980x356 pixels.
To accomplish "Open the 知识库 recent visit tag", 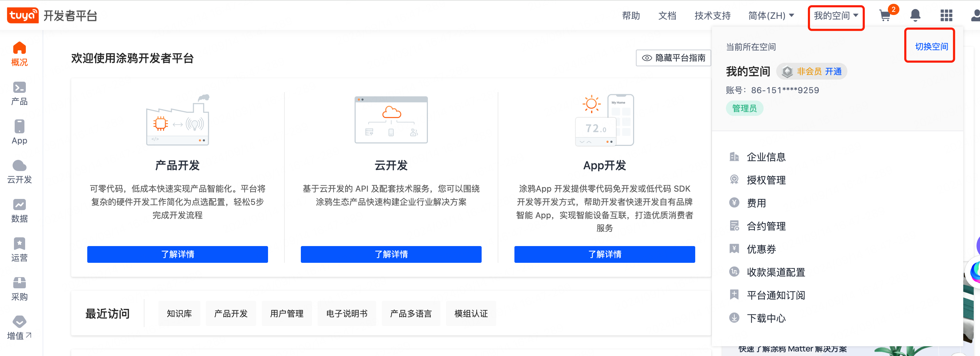I will (x=179, y=313).
